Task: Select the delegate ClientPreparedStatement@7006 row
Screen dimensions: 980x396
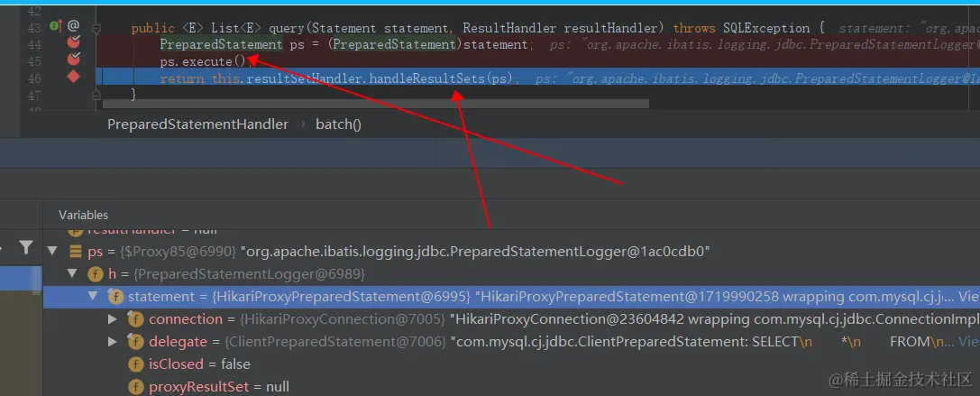Action: point(511,342)
